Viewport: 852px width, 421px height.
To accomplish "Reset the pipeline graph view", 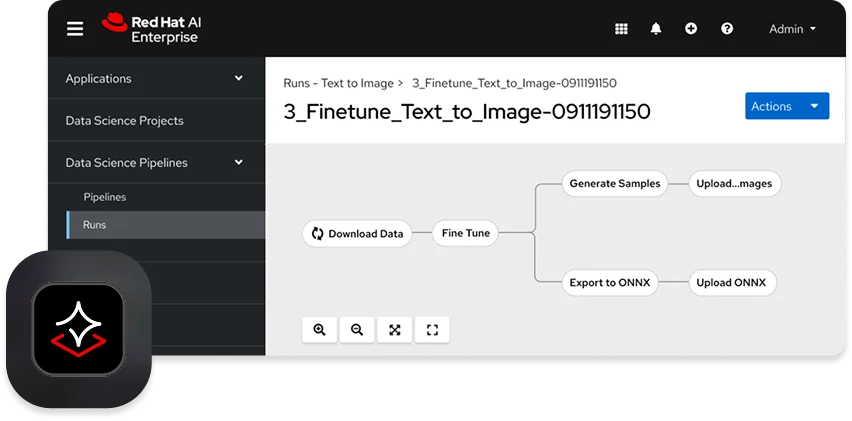I will 432,330.
